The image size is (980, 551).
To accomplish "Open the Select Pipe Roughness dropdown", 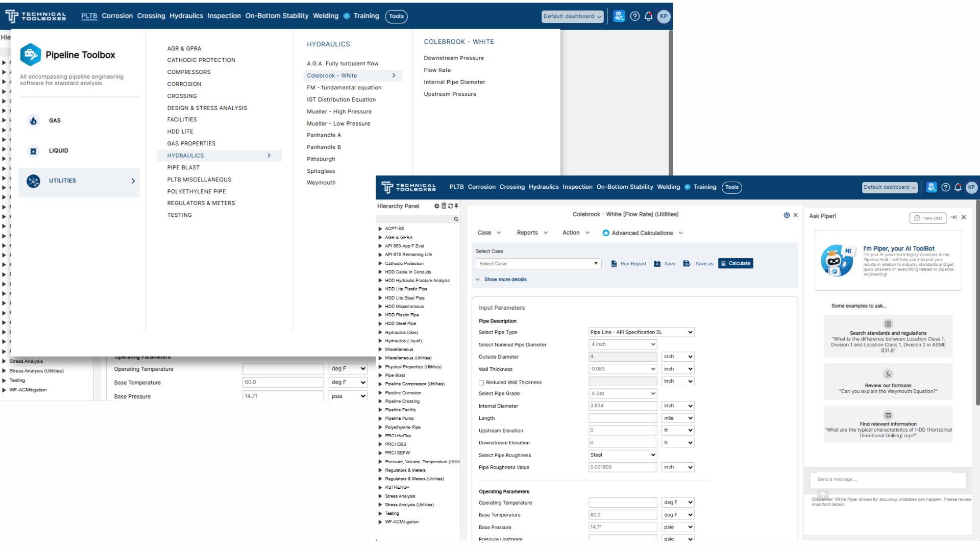I will pos(623,455).
